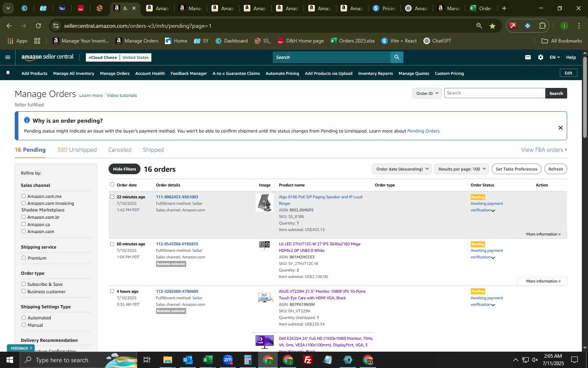Open the EN language dropdown
Viewport: 588px width, 368px height.
555,57
